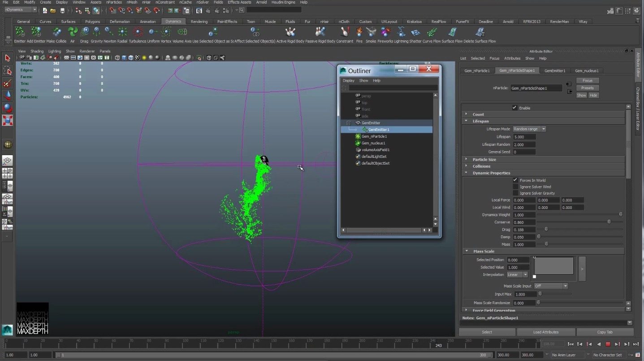Create Smoke effect from shelf

pos(371,32)
